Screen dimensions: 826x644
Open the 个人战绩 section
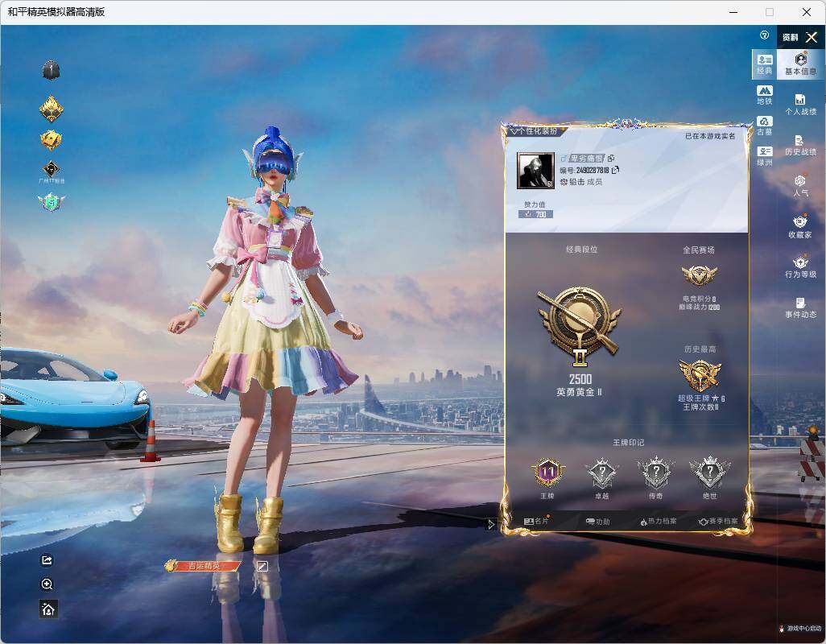click(801, 105)
